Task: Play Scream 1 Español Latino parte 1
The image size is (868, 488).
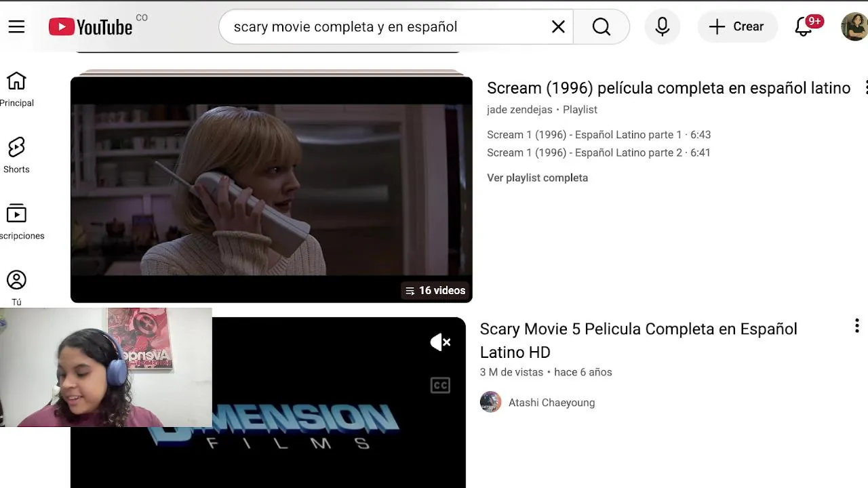Action: tap(599, 135)
